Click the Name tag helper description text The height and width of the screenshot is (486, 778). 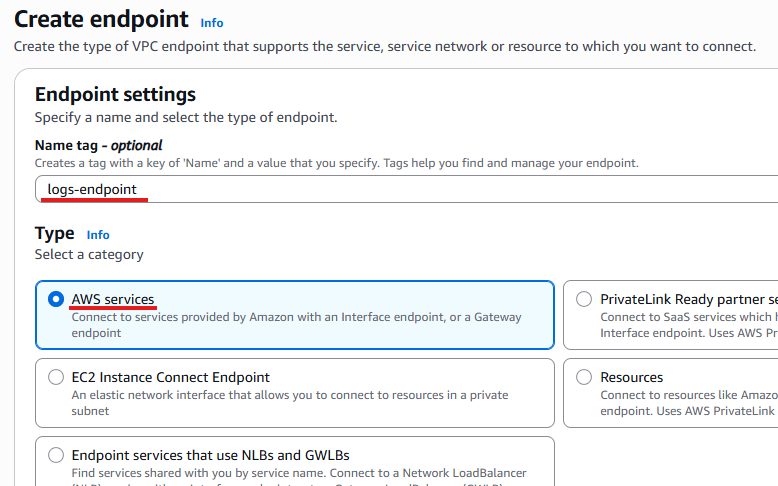(x=336, y=163)
